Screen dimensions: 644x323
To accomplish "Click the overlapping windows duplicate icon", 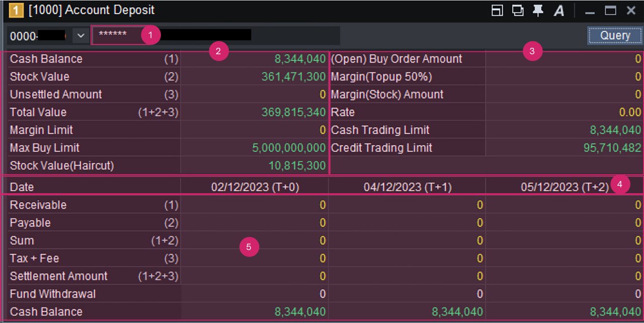I will click(x=518, y=11).
